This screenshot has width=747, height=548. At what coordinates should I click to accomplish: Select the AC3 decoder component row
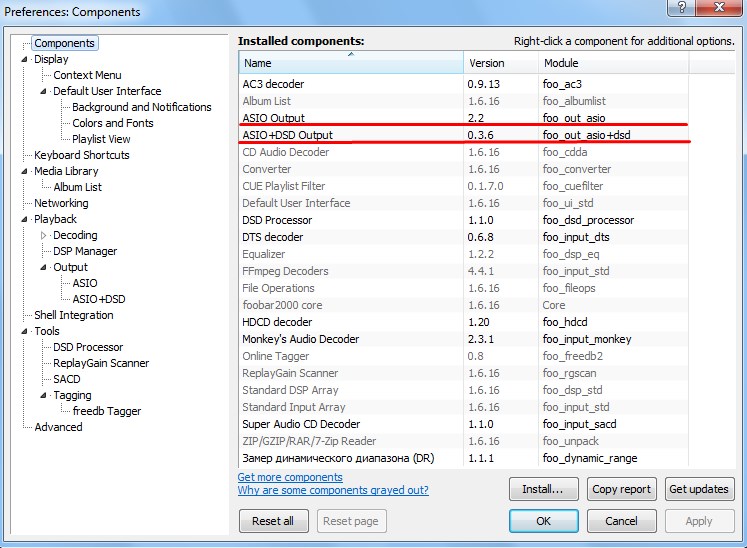coord(464,84)
